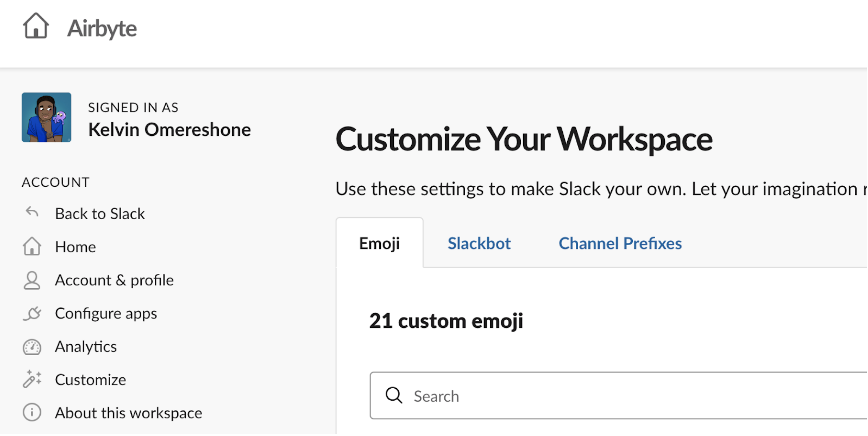
Task: Click the back arrow icon in sidebar
Action: (32, 212)
